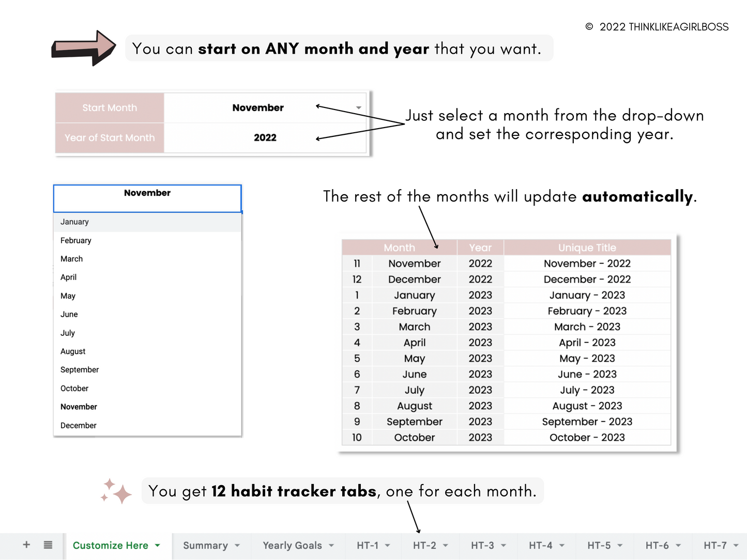
Task: Switch to the HT-4 sheet tab
Action: 540,546
